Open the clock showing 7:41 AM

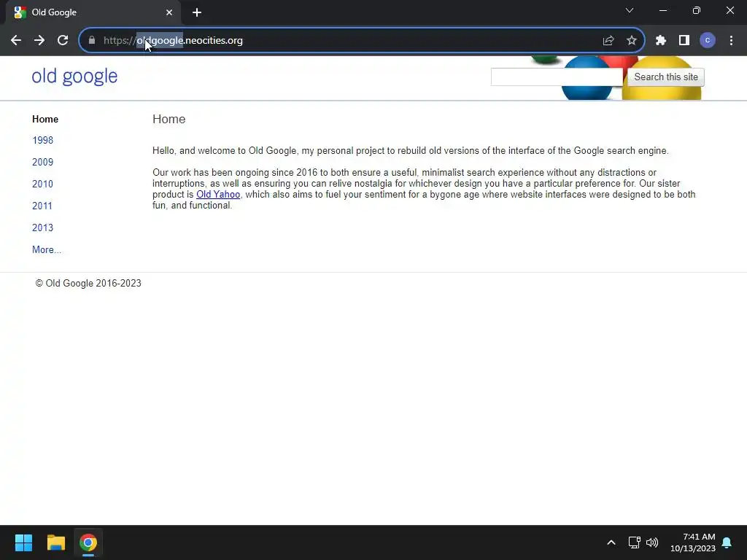(693, 542)
